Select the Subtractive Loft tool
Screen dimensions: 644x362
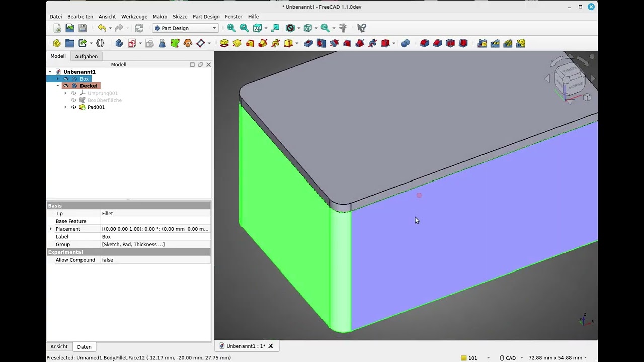pyautogui.click(x=347, y=43)
